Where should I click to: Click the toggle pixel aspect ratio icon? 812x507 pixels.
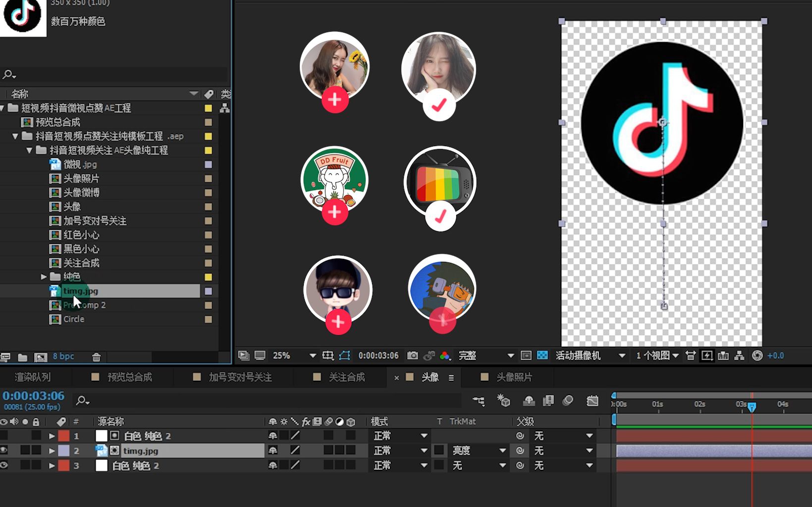click(x=691, y=355)
